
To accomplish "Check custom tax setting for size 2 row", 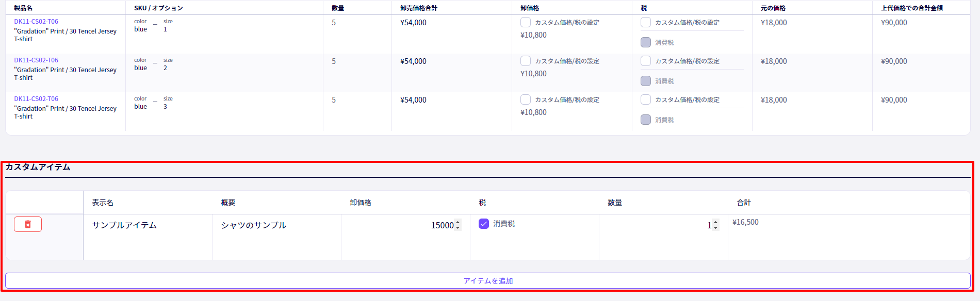I will click(x=646, y=61).
